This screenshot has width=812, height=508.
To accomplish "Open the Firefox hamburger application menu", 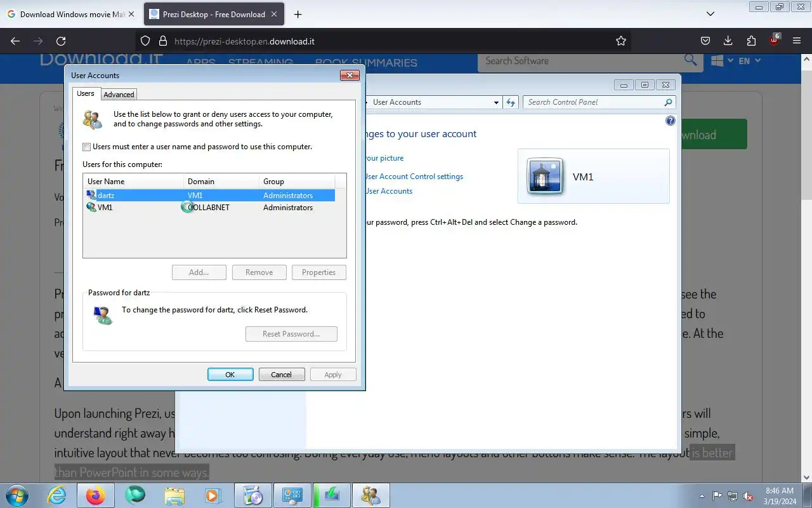I will pyautogui.click(x=797, y=41).
